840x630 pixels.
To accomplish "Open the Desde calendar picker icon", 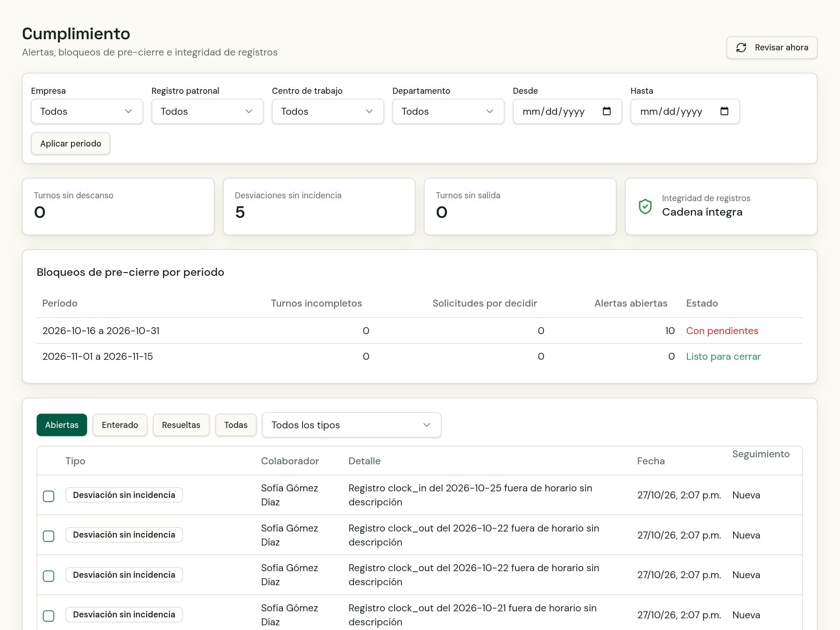I will (607, 111).
